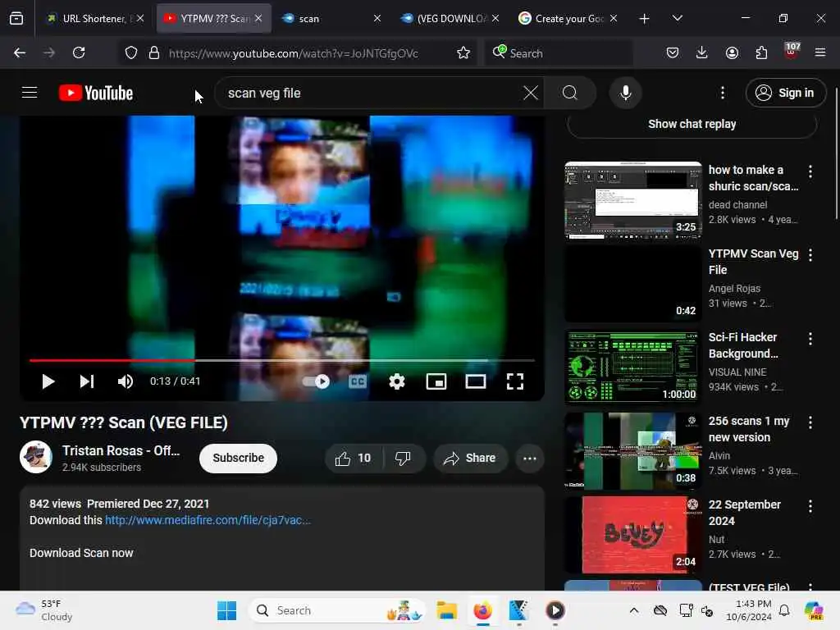Skip to the next video
Image resolution: width=840 pixels, height=630 pixels.
pyautogui.click(x=87, y=381)
